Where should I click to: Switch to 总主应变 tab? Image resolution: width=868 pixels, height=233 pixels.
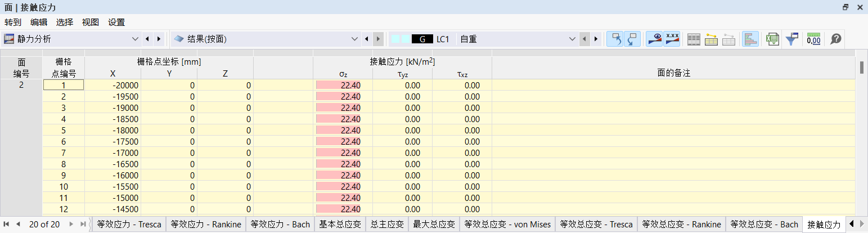click(387, 224)
